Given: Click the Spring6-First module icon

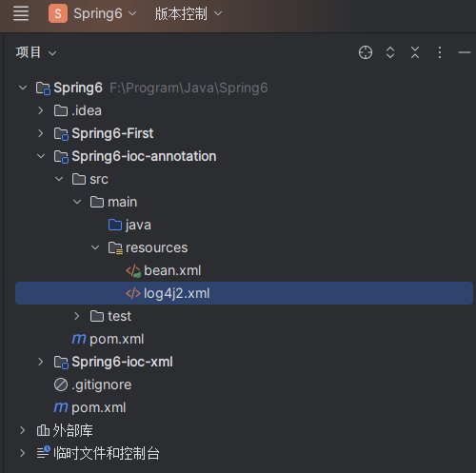Looking at the screenshot, I should click(x=61, y=134).
